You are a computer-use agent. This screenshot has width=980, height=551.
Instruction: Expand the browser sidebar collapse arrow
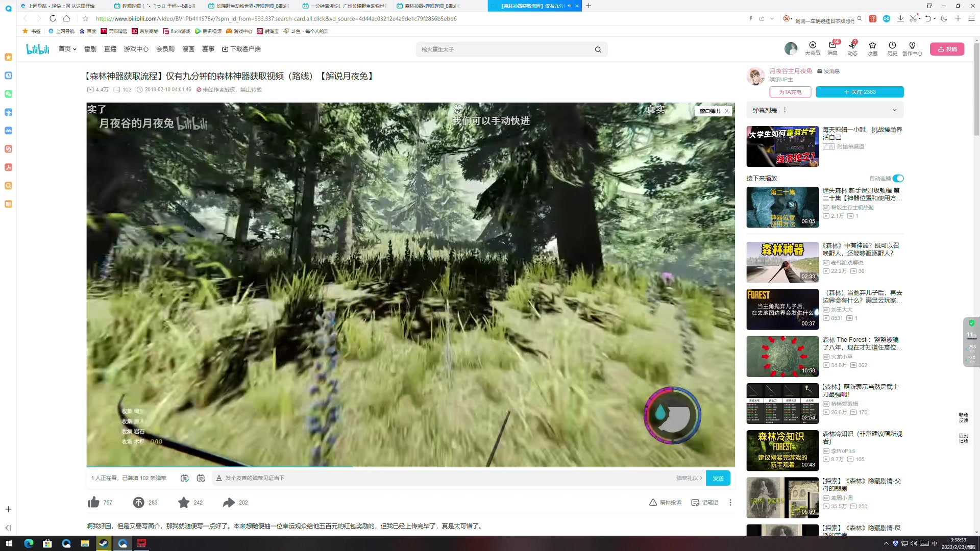pyautogui.click(x=8, y=528)
